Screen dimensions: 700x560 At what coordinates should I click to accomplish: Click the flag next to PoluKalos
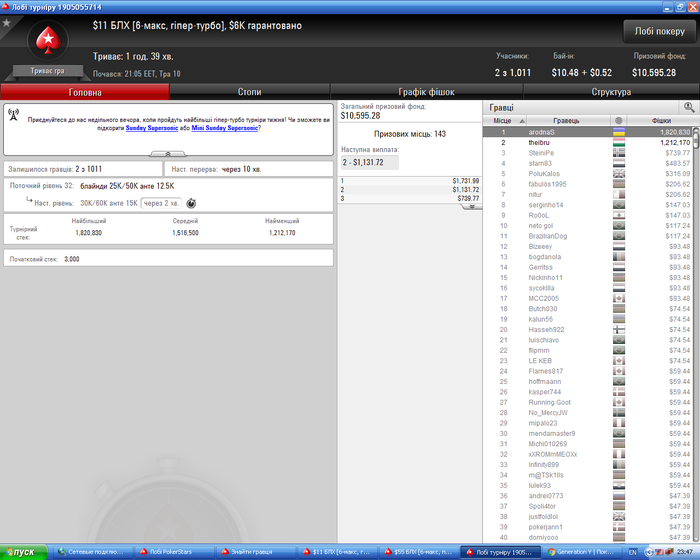pyautogui.click(x=619, y=174)
